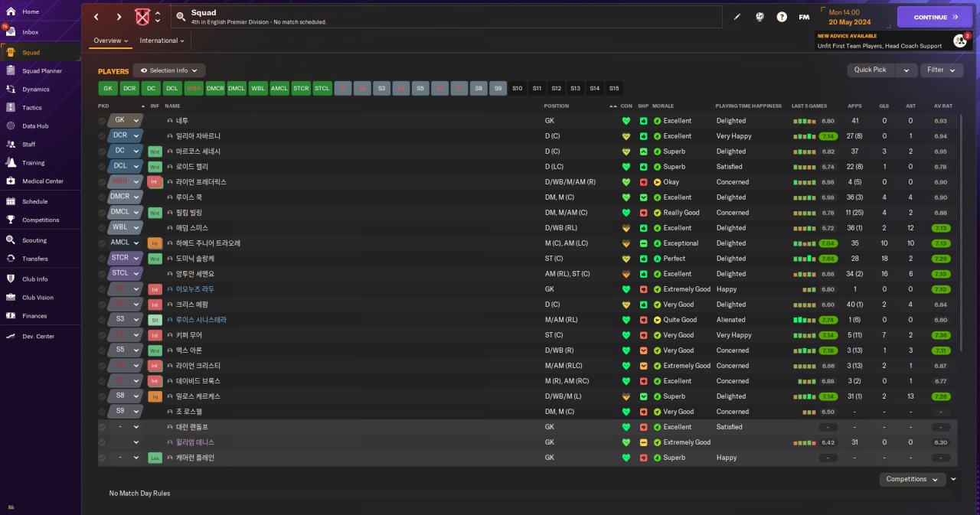
Task: Toggle pick circle for the DCR row
Action: tap(102, 136)
